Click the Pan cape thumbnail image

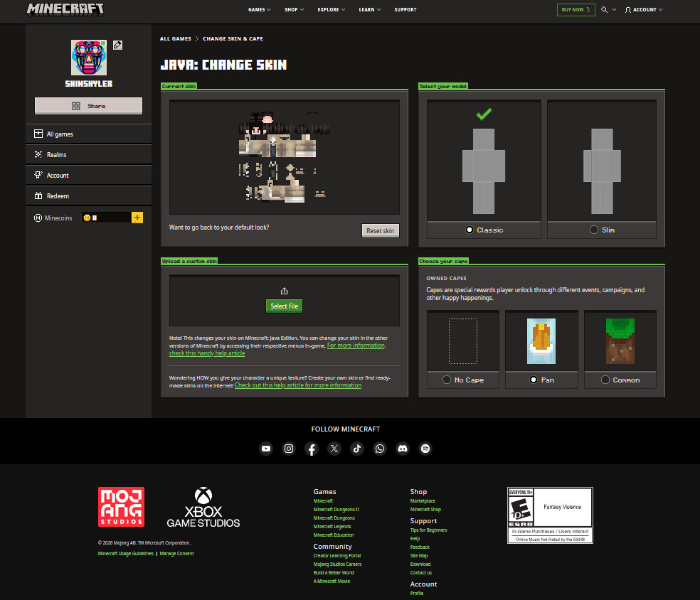[541, 341]
